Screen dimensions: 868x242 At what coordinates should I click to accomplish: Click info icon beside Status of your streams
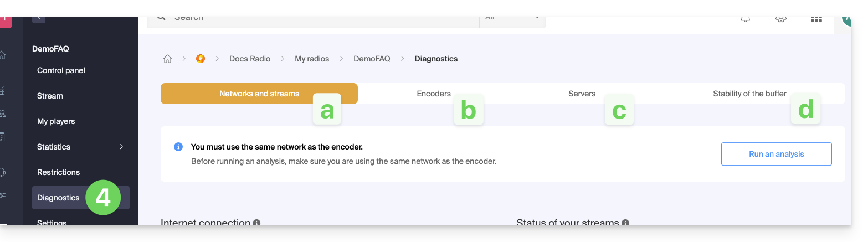(x=625, y=223)
